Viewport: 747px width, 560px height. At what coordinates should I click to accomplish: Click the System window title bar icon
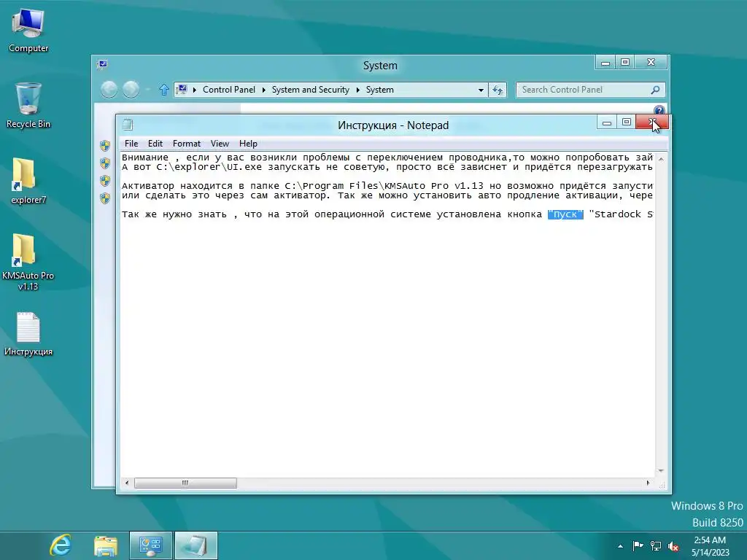pos(102,64)
